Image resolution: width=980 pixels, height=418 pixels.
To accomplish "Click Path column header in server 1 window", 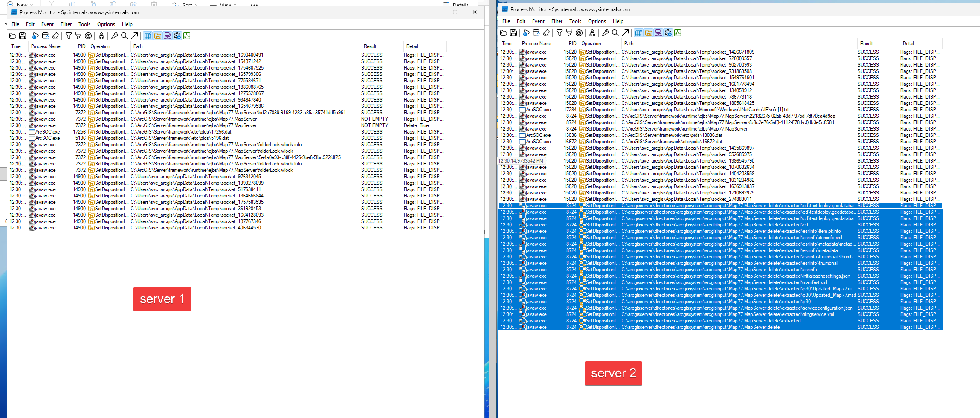I will click(x=246, y=46).
